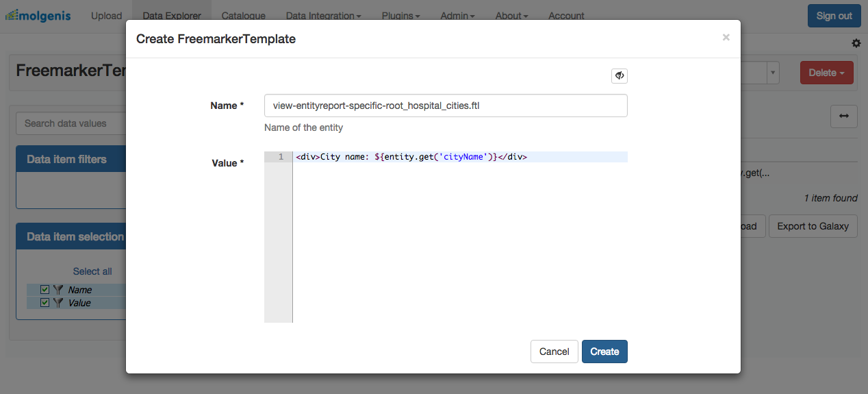The width and height of the screenshot is (868, 394).
Task: Expand the entity select dropdown arrow
Action: point(773,73)
